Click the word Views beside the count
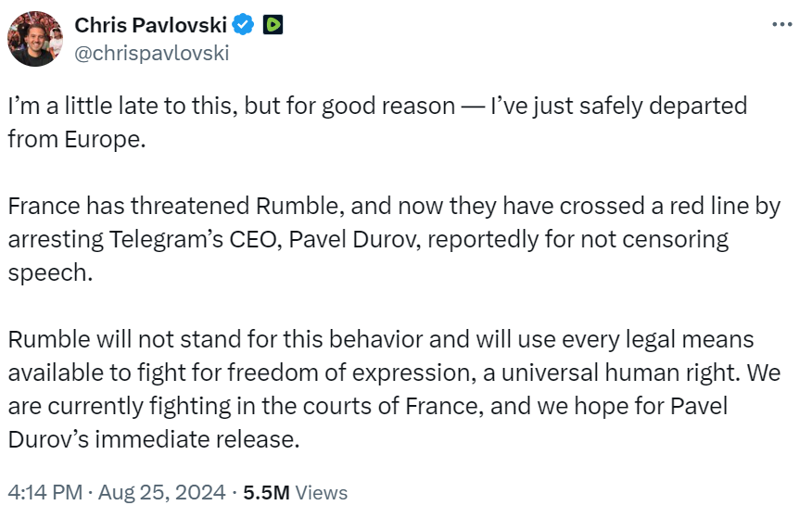The width and height of the screenshot is (812, 518). pos(322,492)
